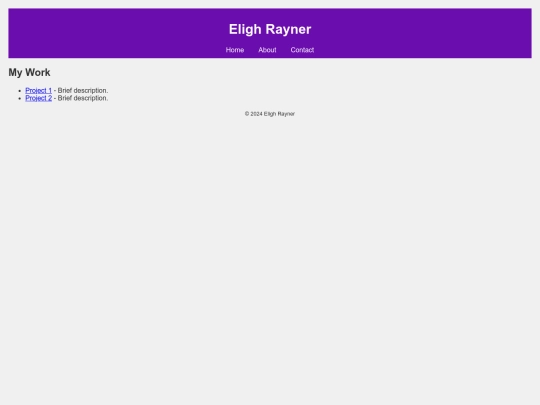The image size is (540, 405).
Task: Click the © 2024 Eligh Rayner footer text
Action: click(x=270, y=114)
